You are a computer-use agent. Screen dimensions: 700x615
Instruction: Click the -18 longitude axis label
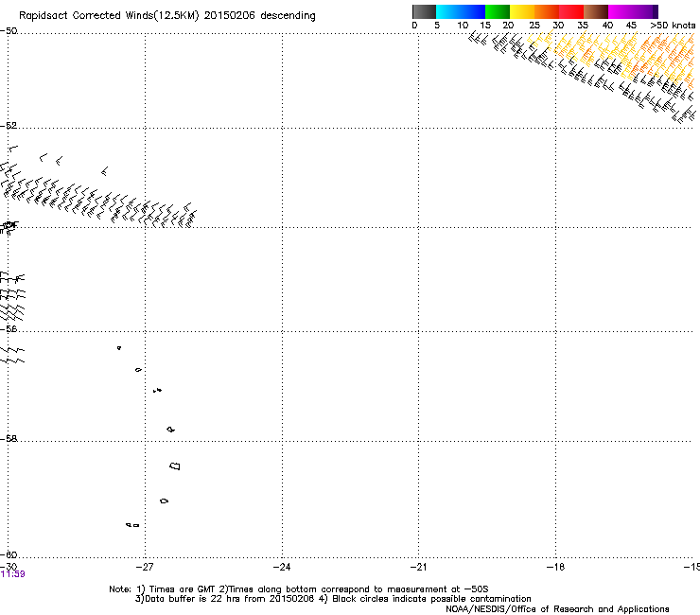tap(555, 567)
